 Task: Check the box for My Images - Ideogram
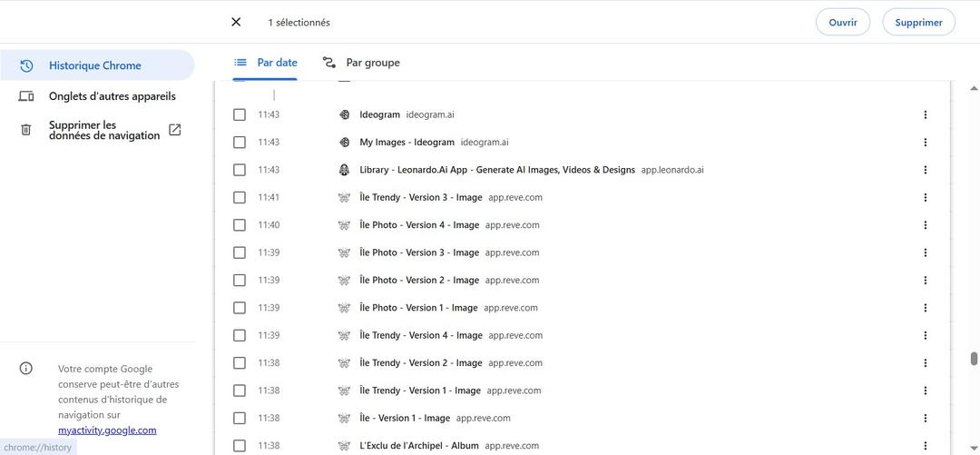coord(240,143)
